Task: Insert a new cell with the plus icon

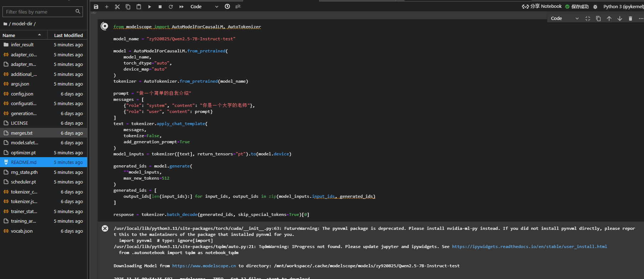Action: point(107,7)
